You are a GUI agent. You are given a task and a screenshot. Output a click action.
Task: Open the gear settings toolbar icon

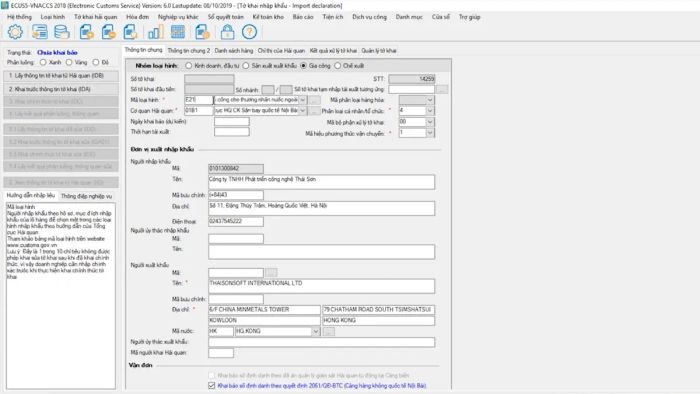(15, 32)
